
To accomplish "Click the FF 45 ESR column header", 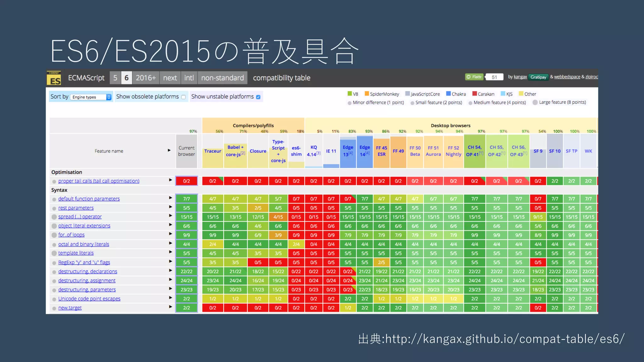I will pos(381,151).
